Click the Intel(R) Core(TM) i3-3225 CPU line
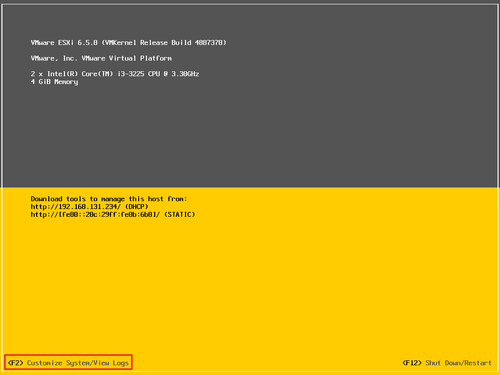The width and height of the screenshot is (500, 375). click(115, 74)
